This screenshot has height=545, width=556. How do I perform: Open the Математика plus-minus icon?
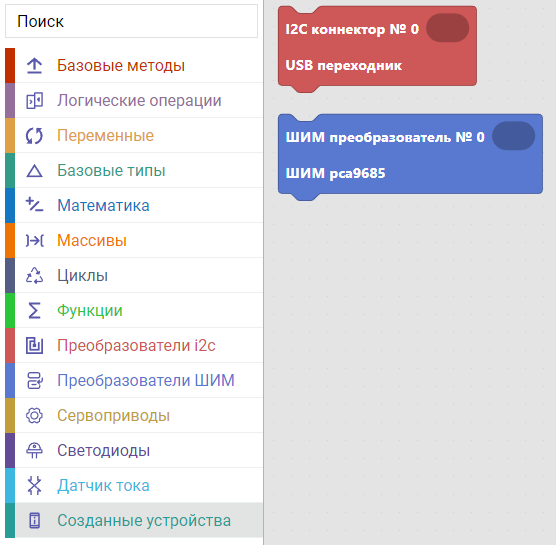[34, 205]
